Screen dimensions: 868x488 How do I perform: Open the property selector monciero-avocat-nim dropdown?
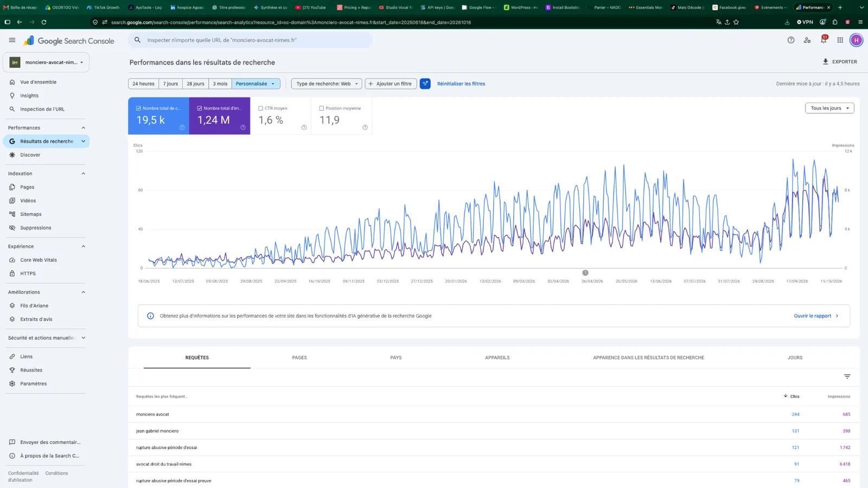pos(46,62)
